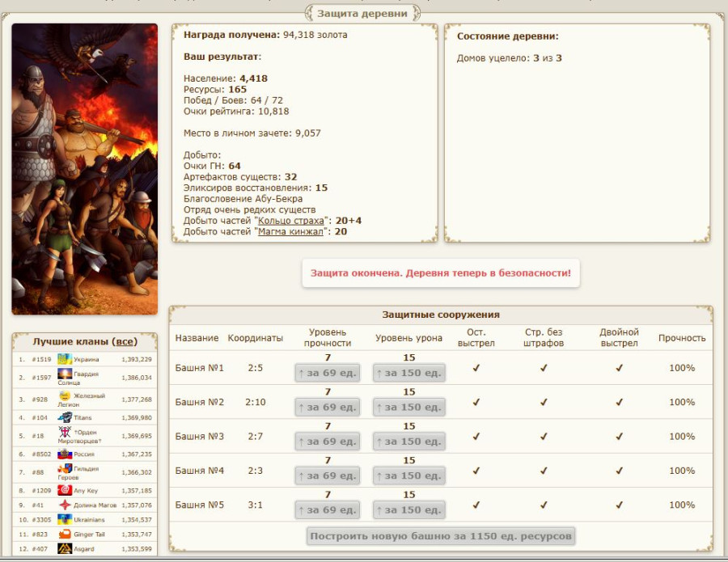Screen dimensions: 728x562
Task: Click the village defenders artwork image
Action: pos(84,169)
